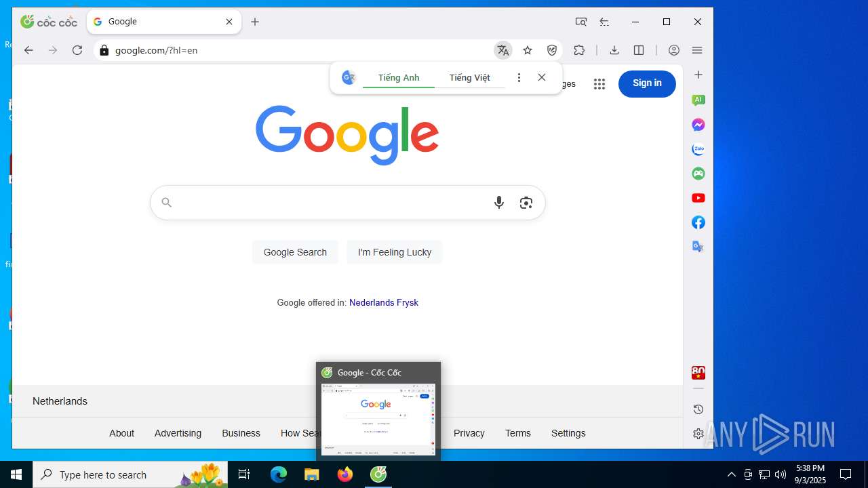Open the profile account icon
The height and width of the screenshot is (488, 868).
[674, 50]
